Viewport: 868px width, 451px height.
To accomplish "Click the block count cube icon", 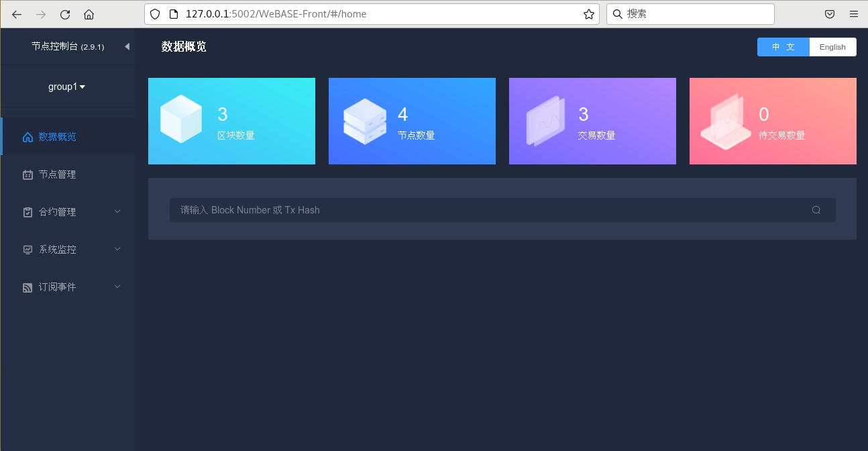I will pyautogui.click(x=181, y=119).
